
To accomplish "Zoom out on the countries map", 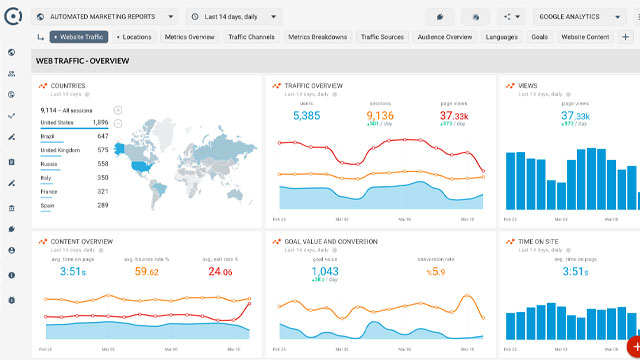I will click(118, 123).
